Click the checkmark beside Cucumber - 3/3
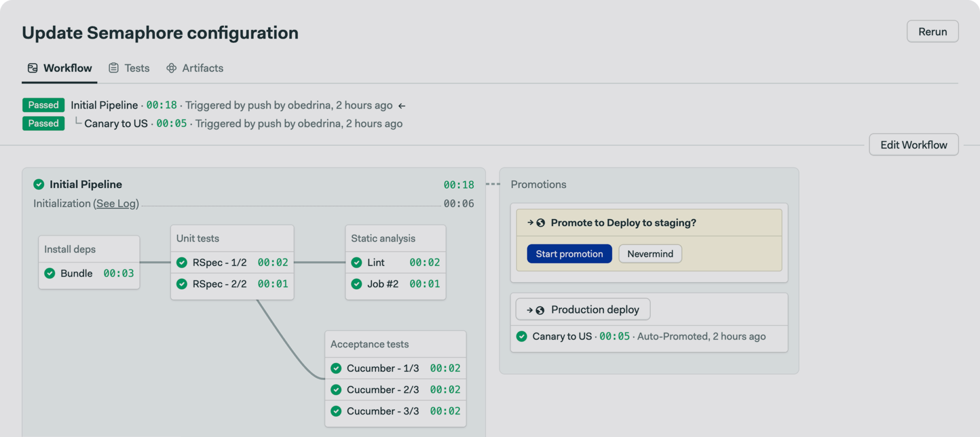 point(335,411)
